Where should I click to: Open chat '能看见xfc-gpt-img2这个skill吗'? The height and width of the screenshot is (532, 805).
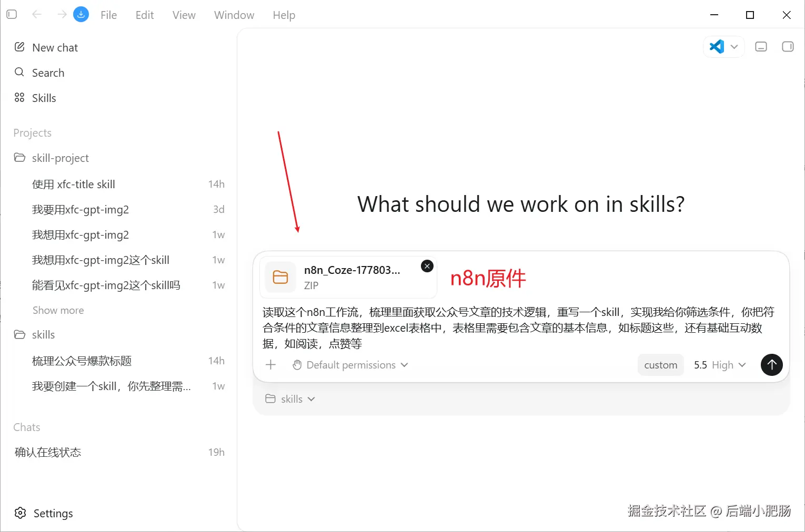119,285
